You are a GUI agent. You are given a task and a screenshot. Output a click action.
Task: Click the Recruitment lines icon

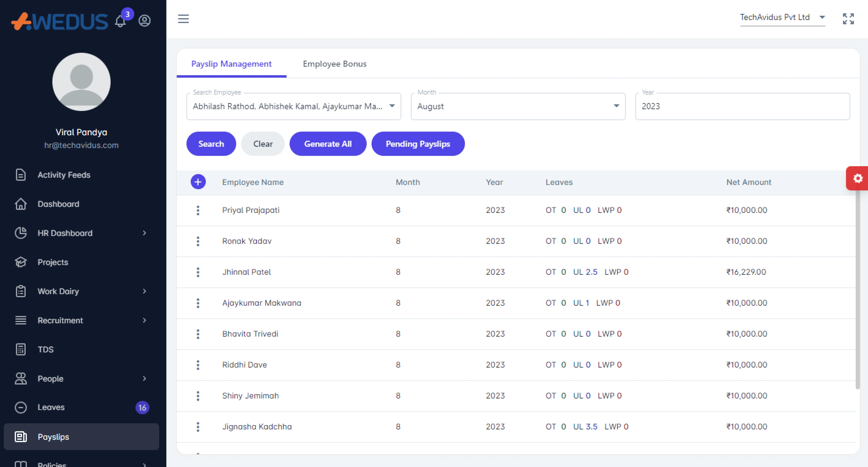click(21, 320)
